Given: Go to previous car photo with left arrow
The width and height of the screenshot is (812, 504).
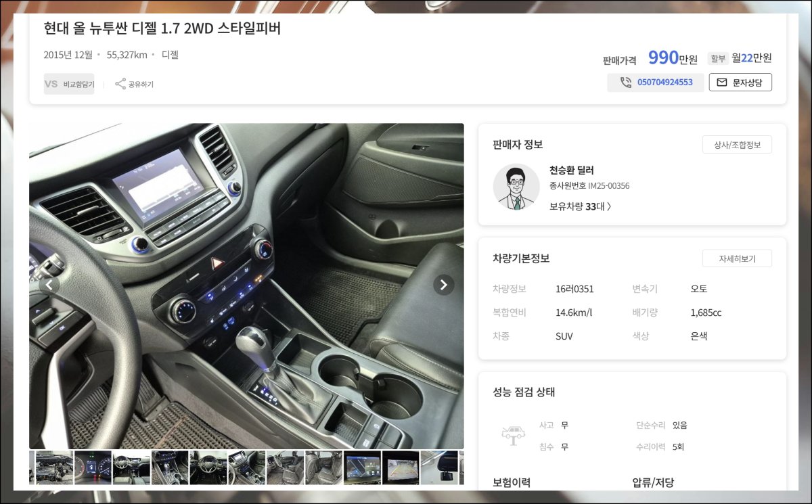Looking at the screenshot, I should click(x=49, y=285).
